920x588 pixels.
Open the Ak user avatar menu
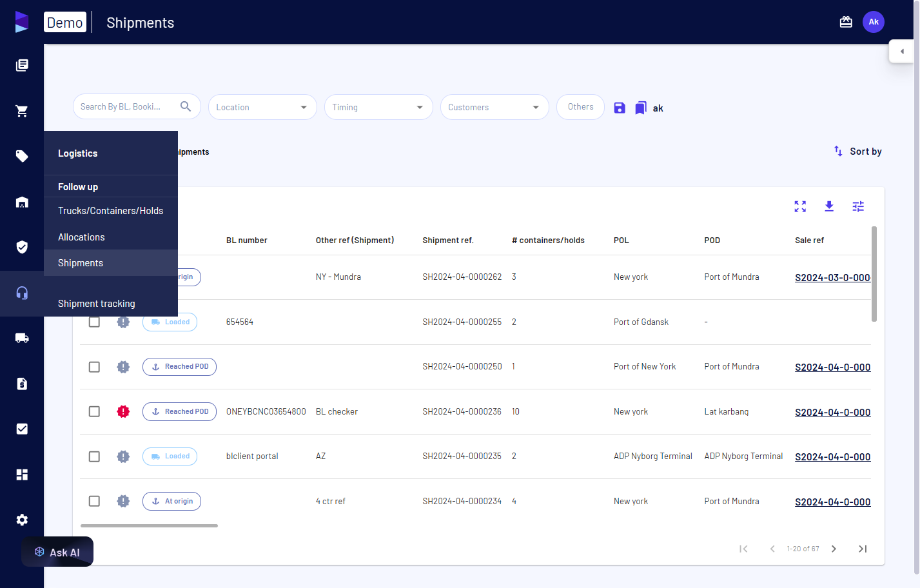tap(874, 22)
